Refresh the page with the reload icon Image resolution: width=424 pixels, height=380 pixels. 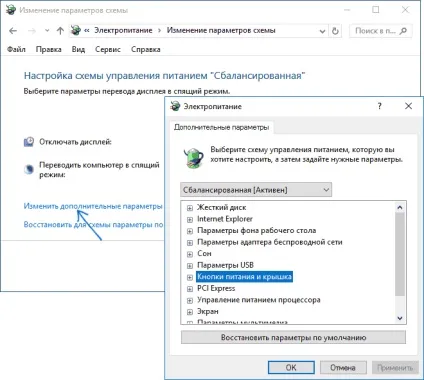[335, 31]
